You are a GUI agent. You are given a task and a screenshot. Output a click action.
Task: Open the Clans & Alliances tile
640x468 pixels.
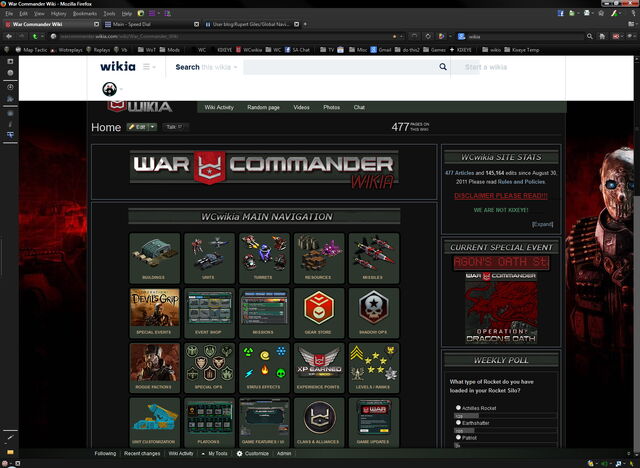319,422
